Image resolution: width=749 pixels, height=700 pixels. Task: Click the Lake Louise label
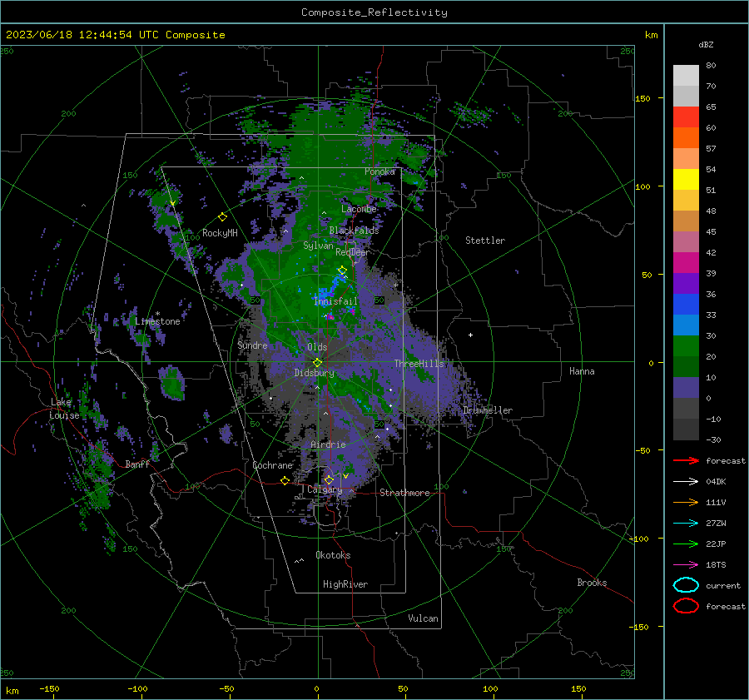tap(64, 409)
